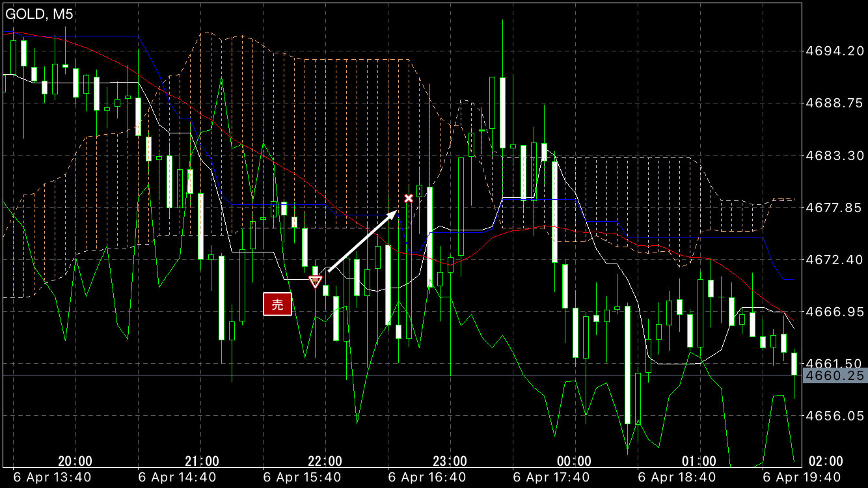Click the 4694.20 price axis label
The width and height of the screenshot is (868, 488).
(834, 51)
